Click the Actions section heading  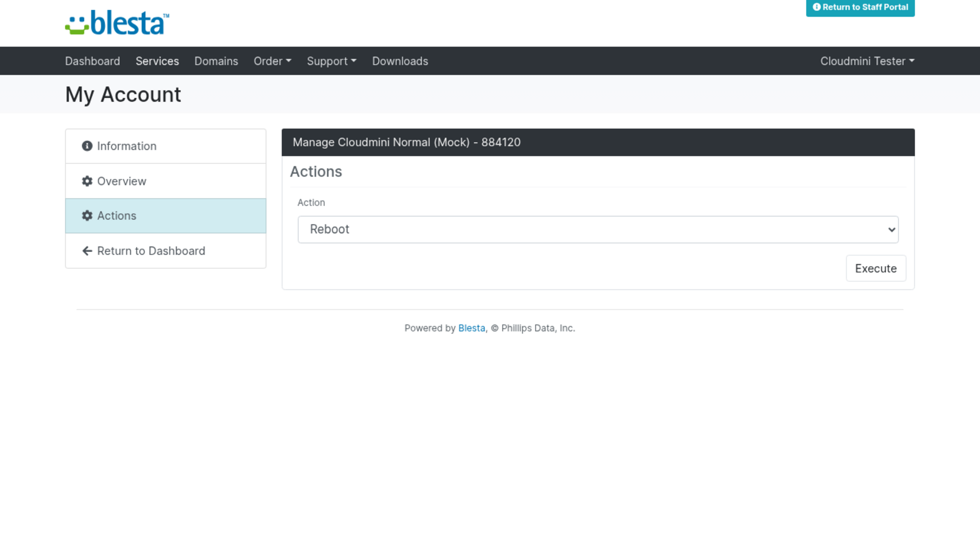[x=316, y=172]
